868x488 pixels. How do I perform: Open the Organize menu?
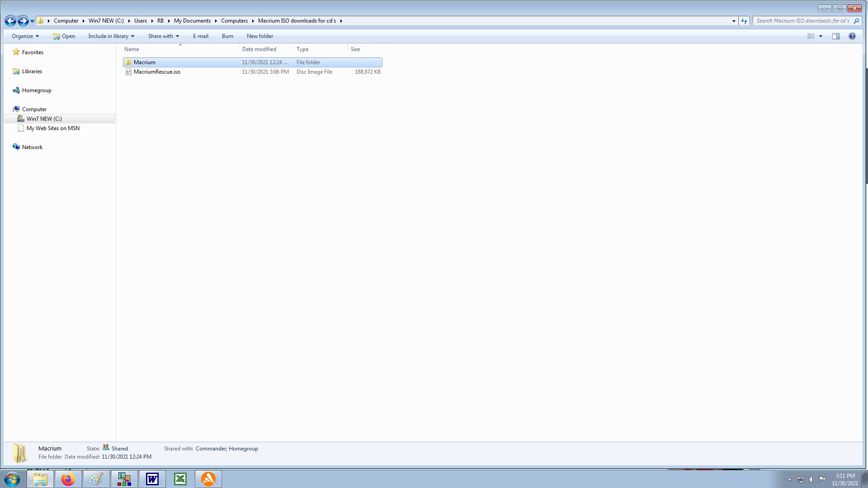click(x=25, y=36)
